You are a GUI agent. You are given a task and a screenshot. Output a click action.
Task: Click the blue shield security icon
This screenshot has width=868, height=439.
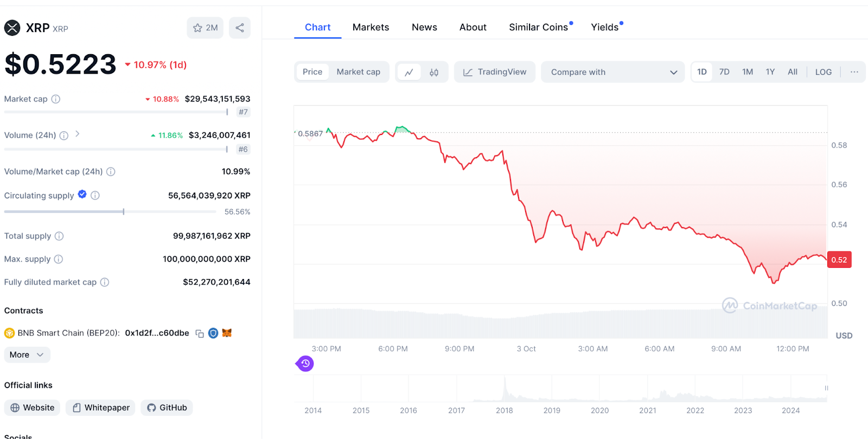[213, 333]
